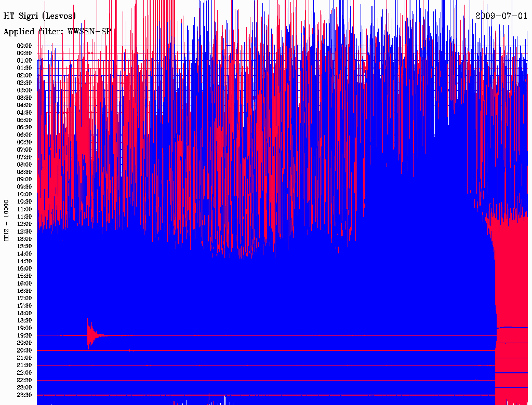Click the 04:00 time label
The width and height of the screenshot is (532, 405).
point(24,105)
